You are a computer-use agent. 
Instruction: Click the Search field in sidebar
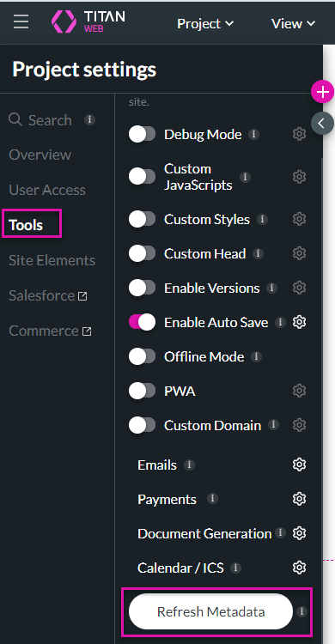pyautogui.click(x=40, y=120)
